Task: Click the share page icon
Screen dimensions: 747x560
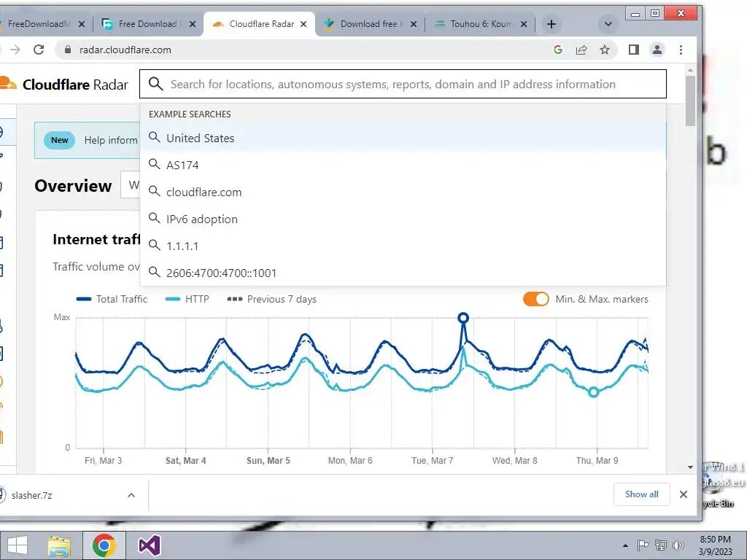Action: pos(581,50)
